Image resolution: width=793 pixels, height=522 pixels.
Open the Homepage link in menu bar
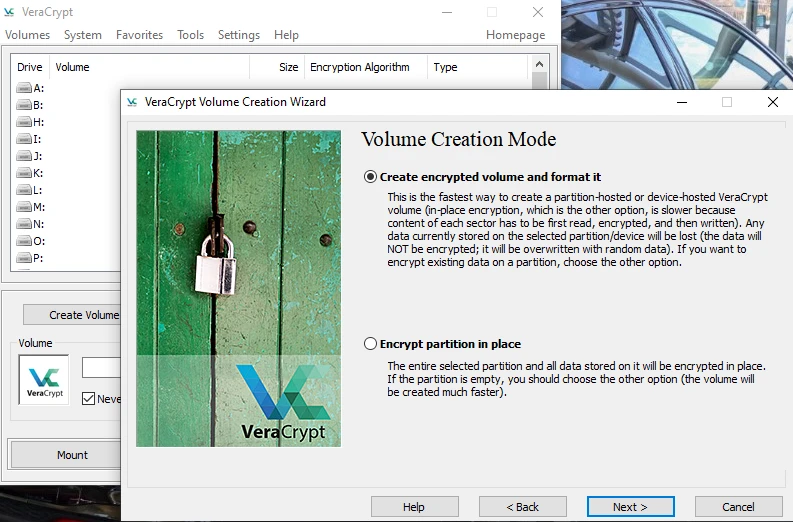pos(515,35)
